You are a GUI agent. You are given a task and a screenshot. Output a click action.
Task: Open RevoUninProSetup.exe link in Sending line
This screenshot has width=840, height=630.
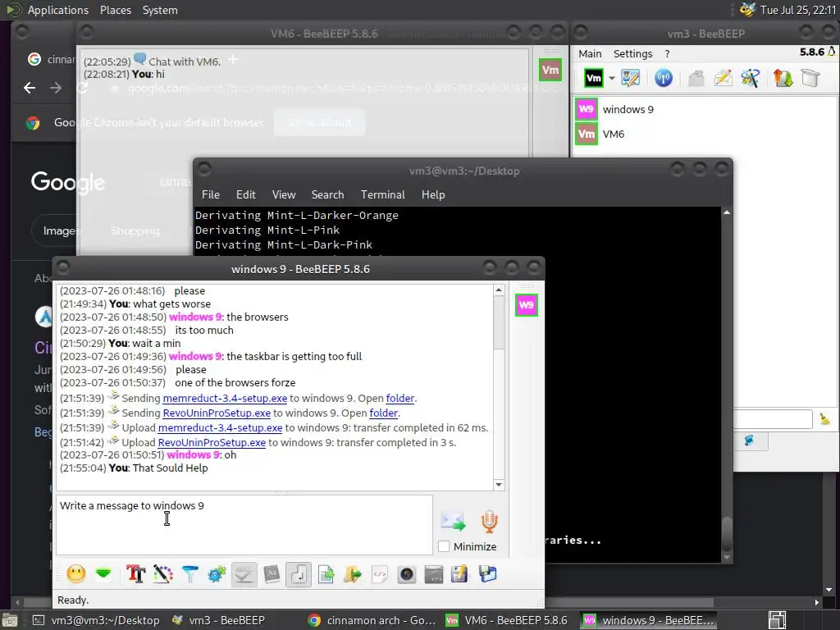[217, 413]
